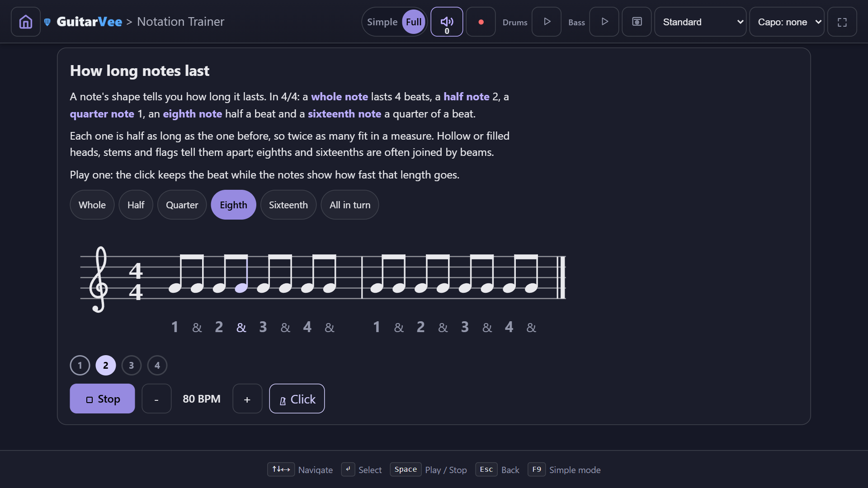The height and width of the screenshot is (488, 868).
Task: Click the treble clef symbol
Action: tap(99, 279)
